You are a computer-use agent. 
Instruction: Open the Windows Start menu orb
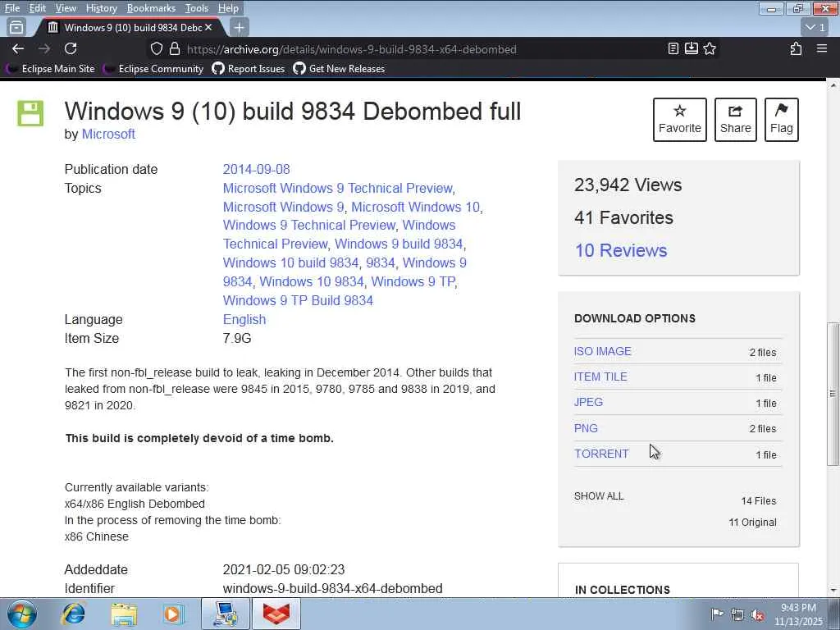pyautogui.click(x=22, y=614)
